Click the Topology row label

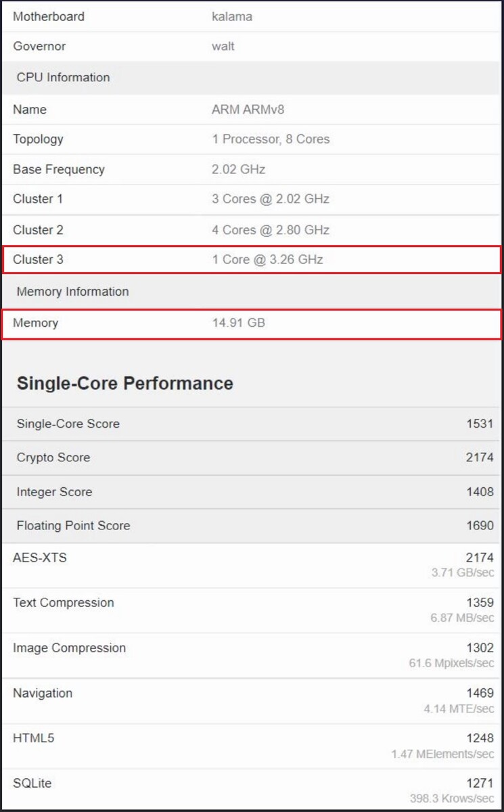click(38, 139)
